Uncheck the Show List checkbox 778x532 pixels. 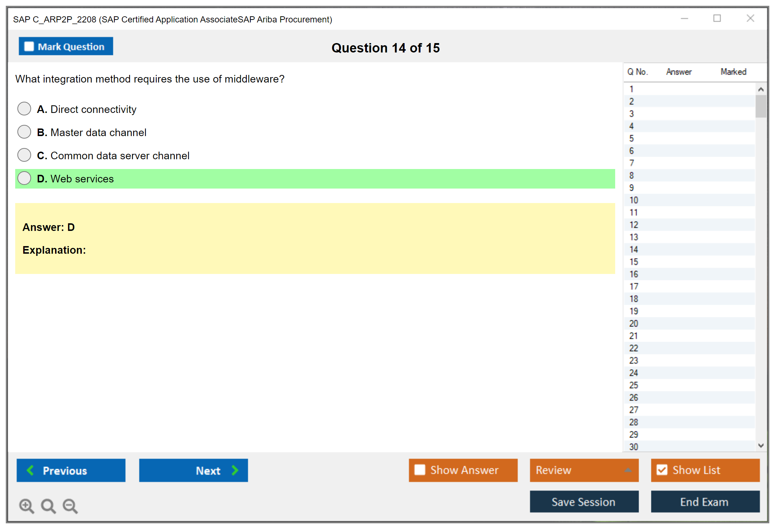(662, 470)
